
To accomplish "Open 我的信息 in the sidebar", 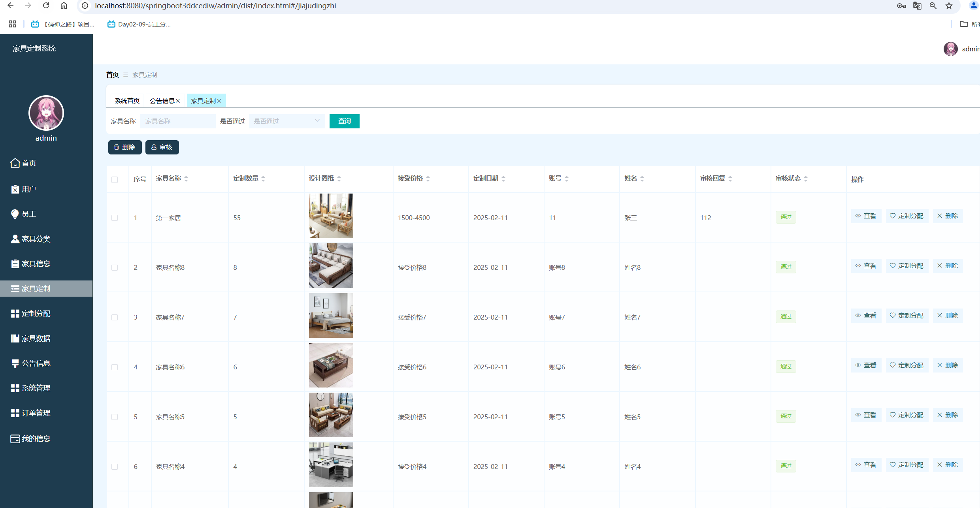I will pos(36,439).
